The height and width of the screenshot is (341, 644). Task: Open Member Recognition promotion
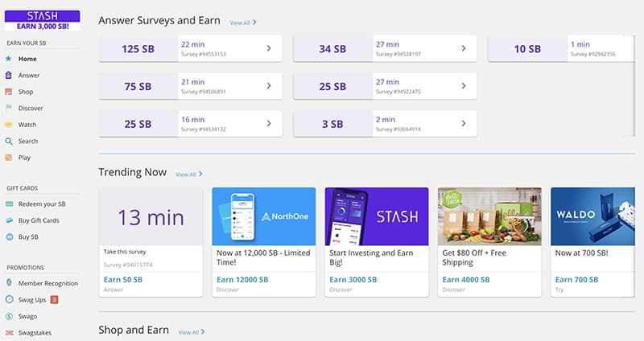48,283
